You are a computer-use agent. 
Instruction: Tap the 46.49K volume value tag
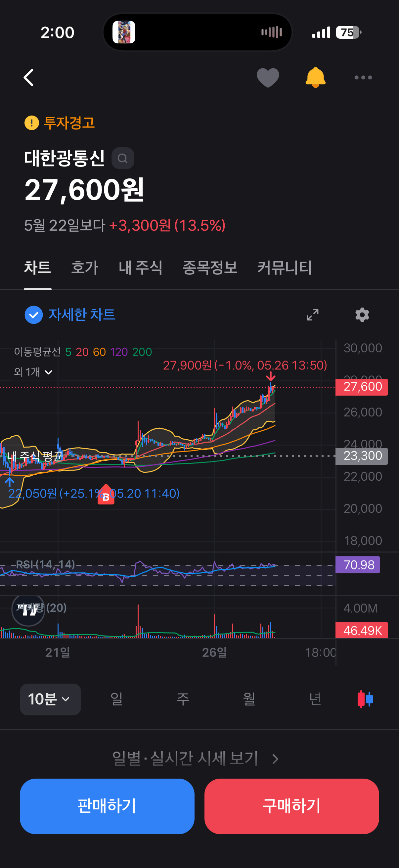[x=362, y=630]
